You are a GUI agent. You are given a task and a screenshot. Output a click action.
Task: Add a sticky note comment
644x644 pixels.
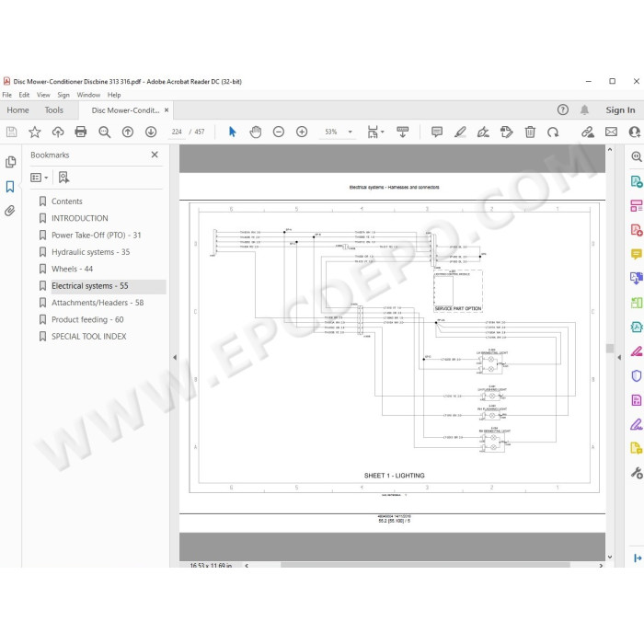pyautogui.click(x=437, y=132)
